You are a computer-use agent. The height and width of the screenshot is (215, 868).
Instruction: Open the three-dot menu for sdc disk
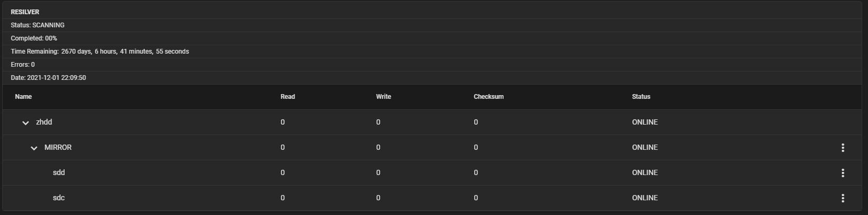(x=843, y=198)
